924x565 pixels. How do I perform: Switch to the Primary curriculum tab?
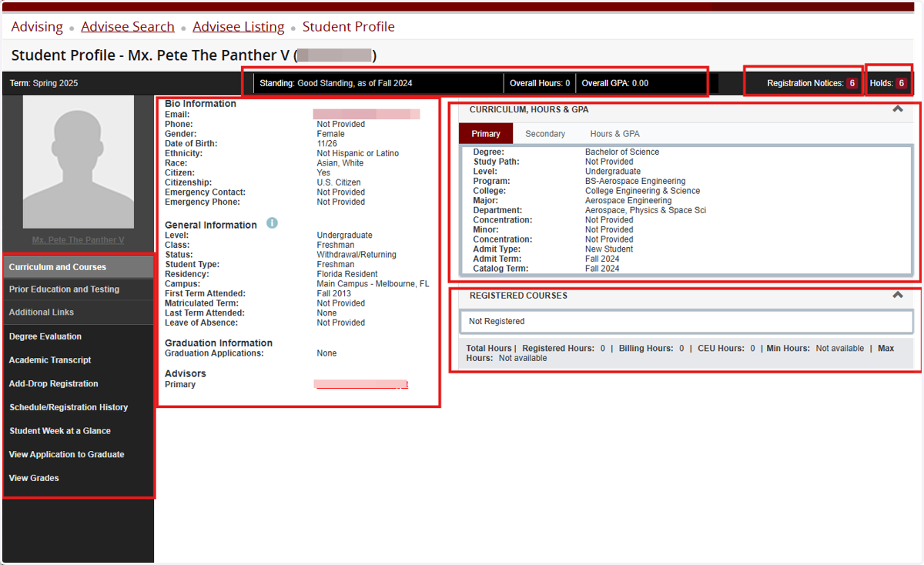(486, 133)
